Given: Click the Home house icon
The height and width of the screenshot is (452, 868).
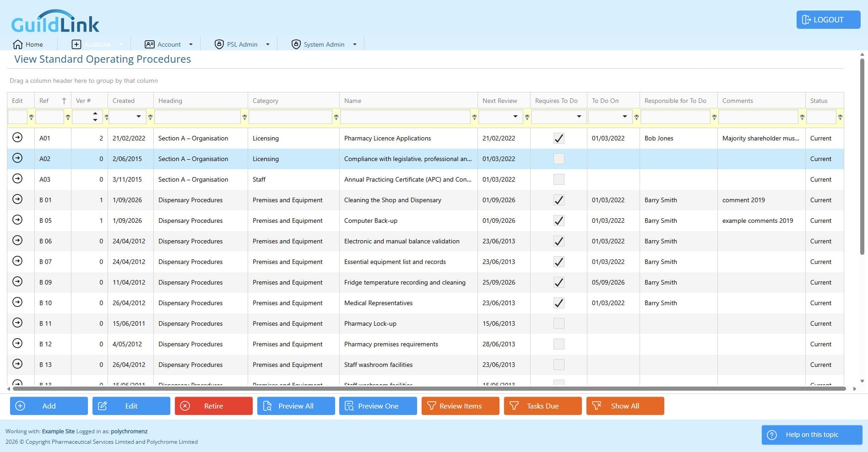Looking at the screenshot, I should click(18, 44).
